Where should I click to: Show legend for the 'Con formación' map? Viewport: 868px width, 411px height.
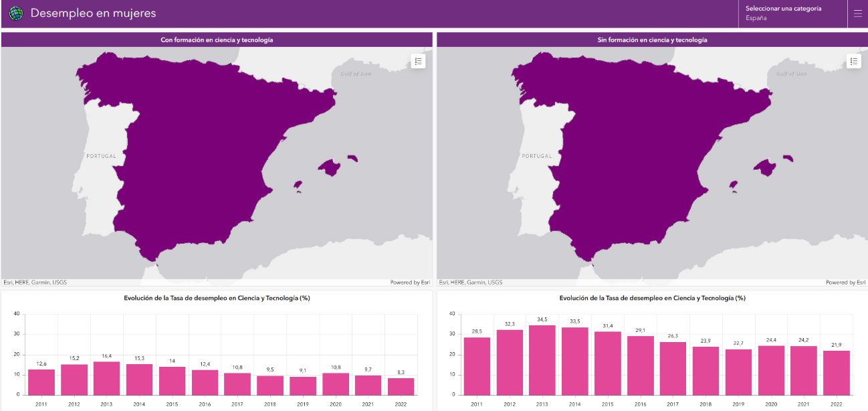tap(418, 62)
